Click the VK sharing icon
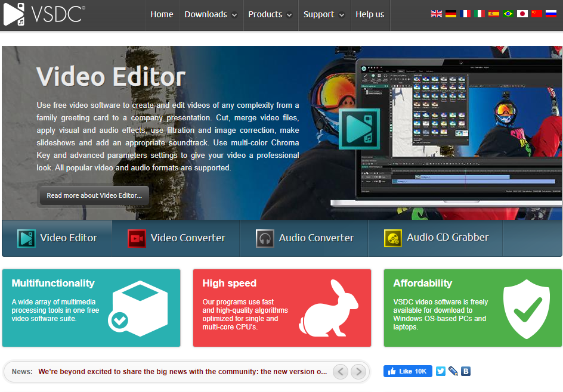Screen dimensions: 563x392 (466, 371)
